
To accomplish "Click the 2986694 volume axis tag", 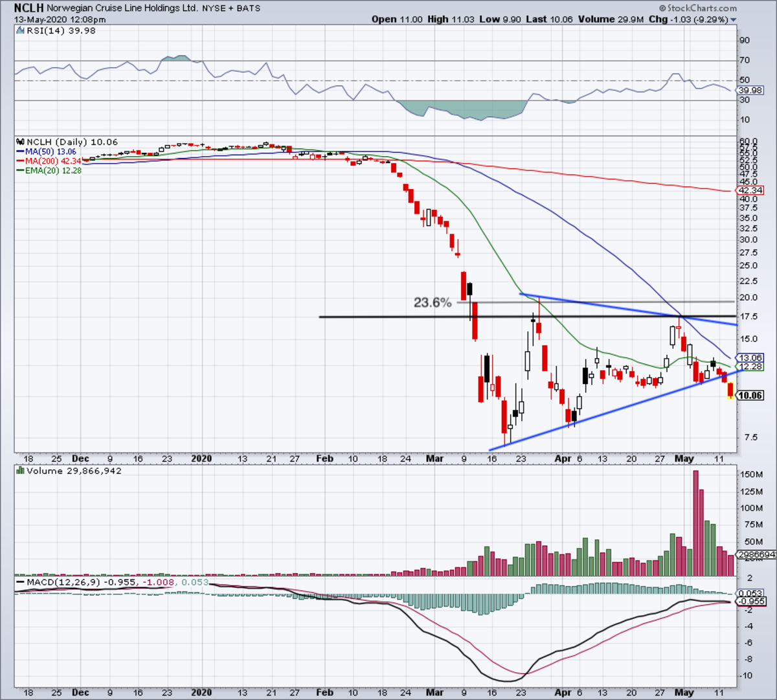I will [x=757, y=555].
